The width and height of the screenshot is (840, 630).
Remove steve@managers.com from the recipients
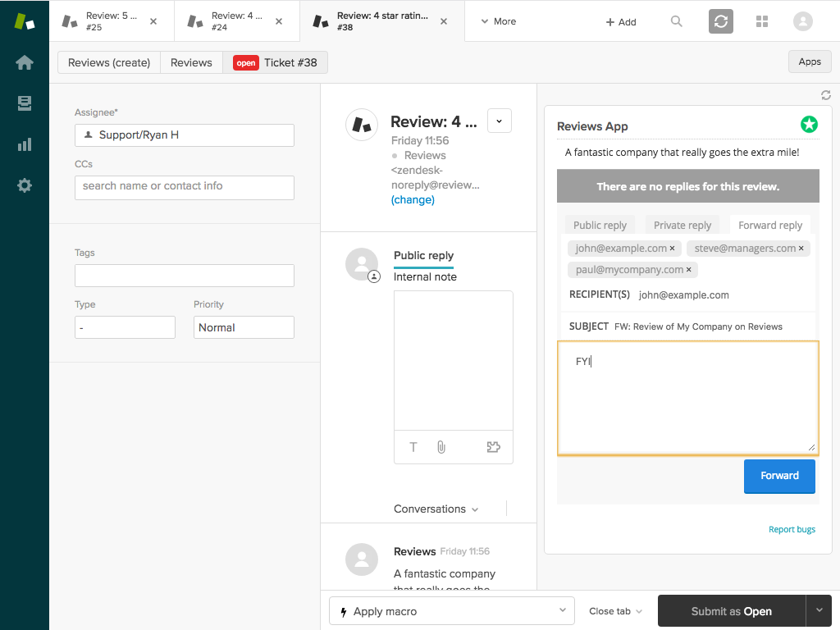(801, 248)
